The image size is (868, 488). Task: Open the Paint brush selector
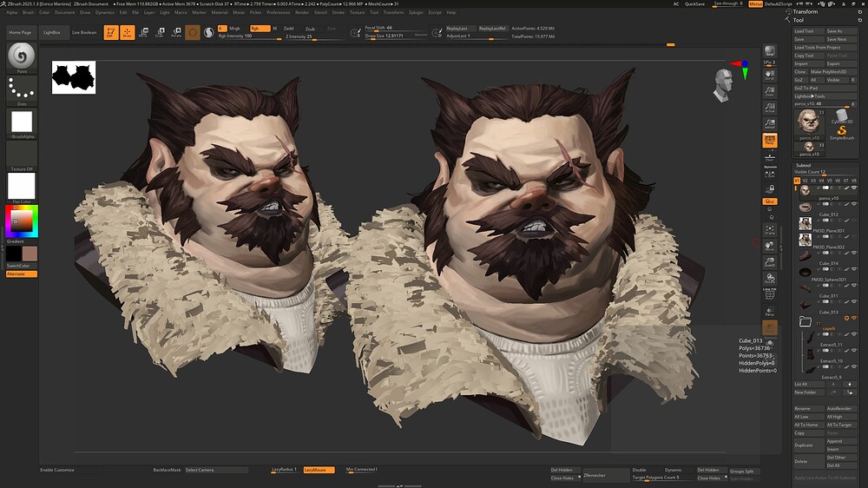(22, 57)
